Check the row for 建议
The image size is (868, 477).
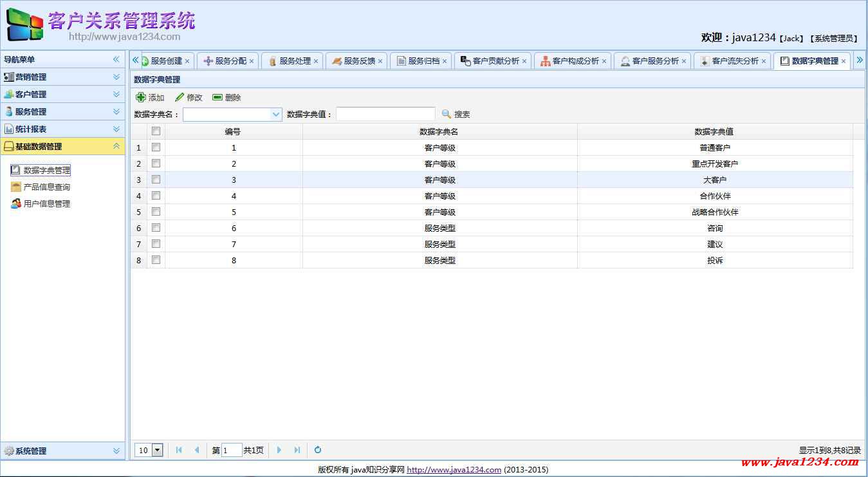(156, 244)
